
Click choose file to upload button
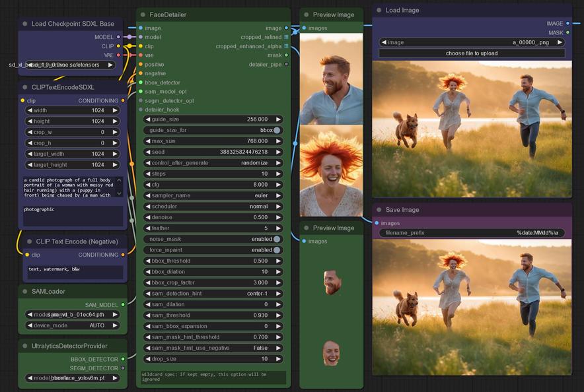pos(472,53)
